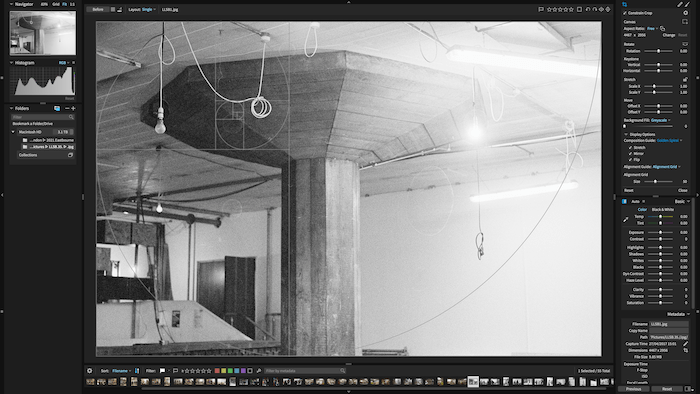
Task: Open new collection icon beside Collections
Action: pyautogui.click(x=70, y=155)
